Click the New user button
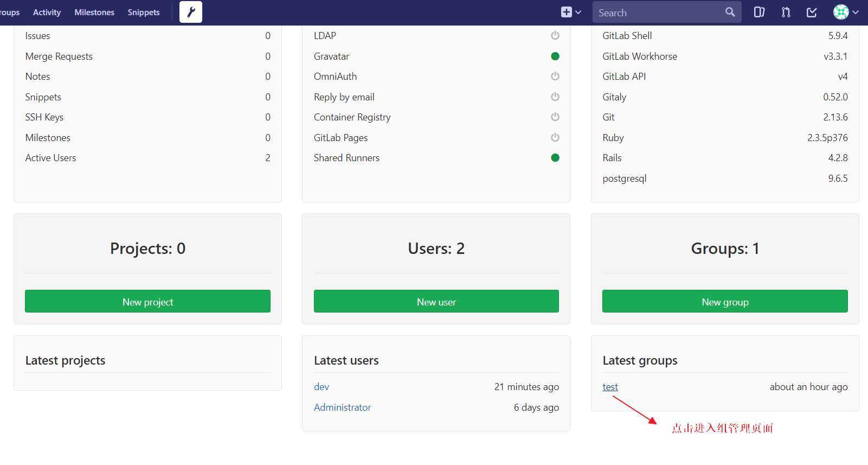Screen dimensions: 868x465 [x=436, y=301]
